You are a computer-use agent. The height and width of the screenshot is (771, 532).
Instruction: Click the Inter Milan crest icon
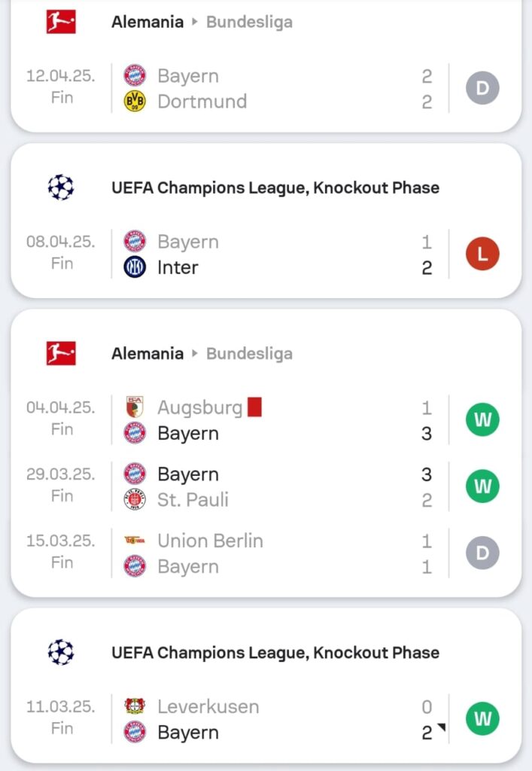click(135, 267)
